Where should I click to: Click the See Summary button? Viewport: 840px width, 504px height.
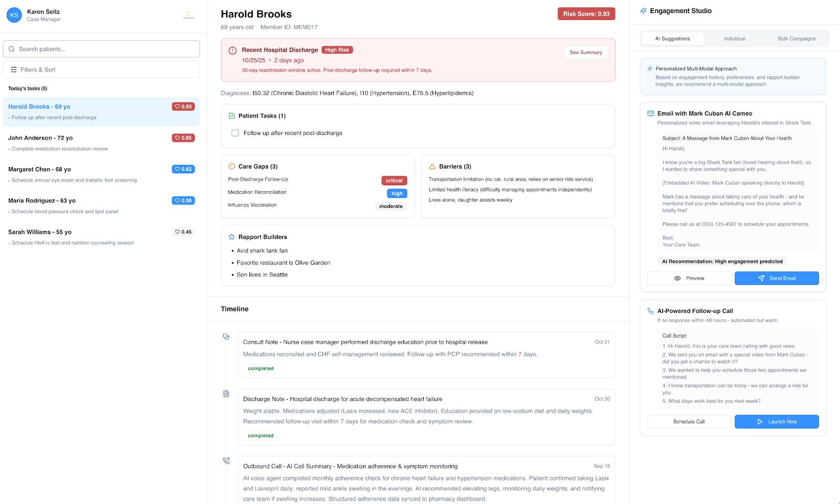(x=586, y=52)
